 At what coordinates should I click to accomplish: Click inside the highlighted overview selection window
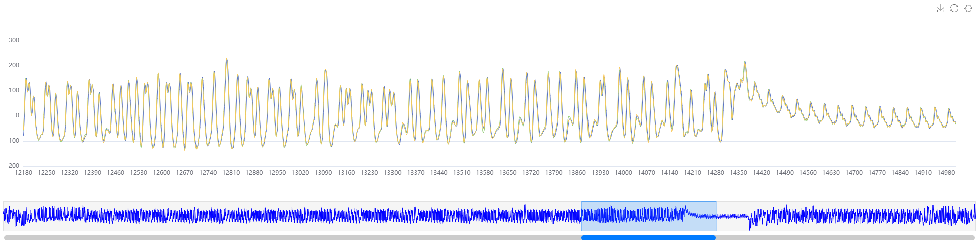tap(649, 216)
